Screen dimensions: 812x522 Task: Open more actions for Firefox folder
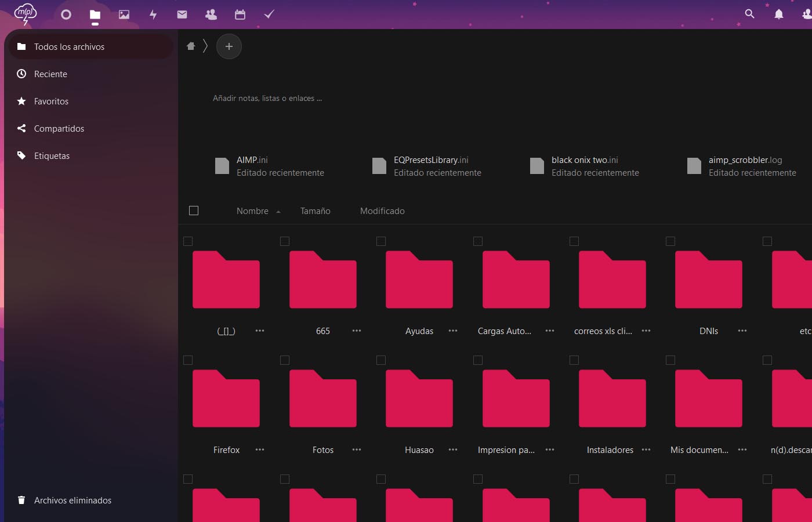coord(260,449)
